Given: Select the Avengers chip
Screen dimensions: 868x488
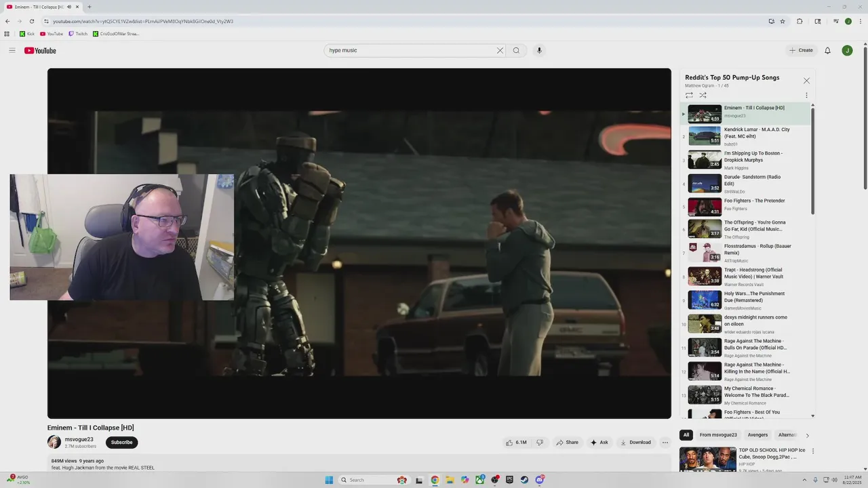Looking at the screenshot, I should tap(757, 435).
